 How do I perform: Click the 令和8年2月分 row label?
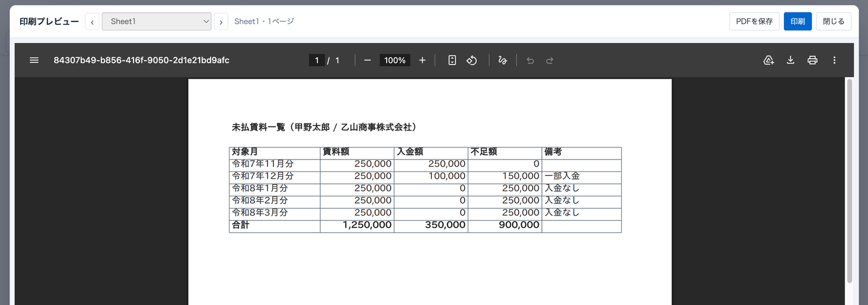(x=260, y=200)
